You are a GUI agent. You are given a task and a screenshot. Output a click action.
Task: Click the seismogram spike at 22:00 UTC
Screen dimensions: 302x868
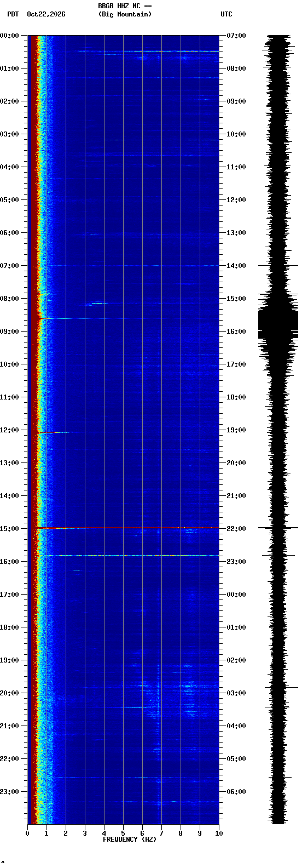tap(278, 528)
